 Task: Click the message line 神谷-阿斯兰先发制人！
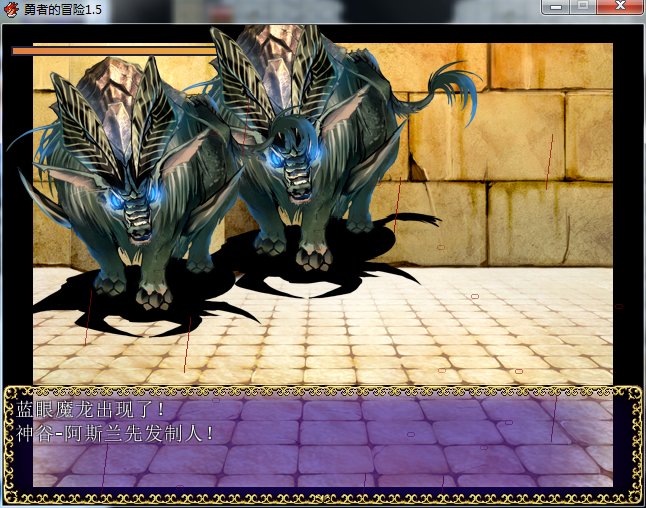(115, 434)
